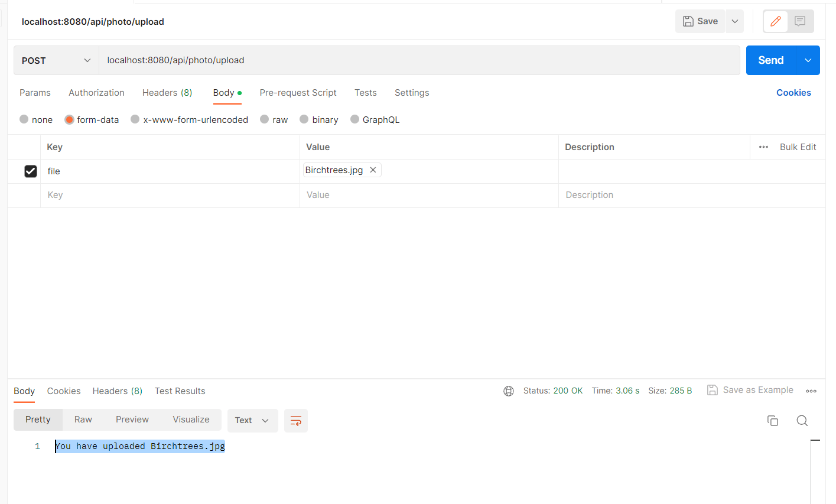Click the request title localhost:8080/api/photo/upload

(93, 22)
